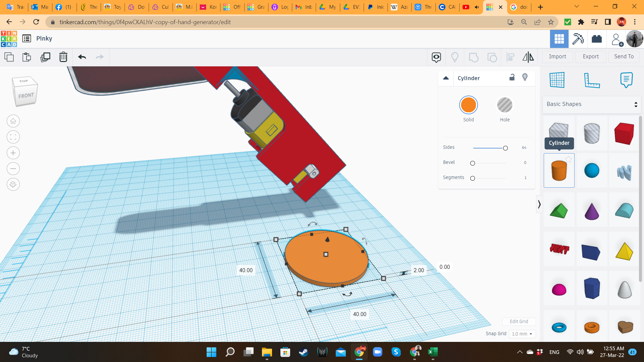644x362 pixels.
Task: Click the Export button
Action: pyautogui.click(x=591, y=57)
